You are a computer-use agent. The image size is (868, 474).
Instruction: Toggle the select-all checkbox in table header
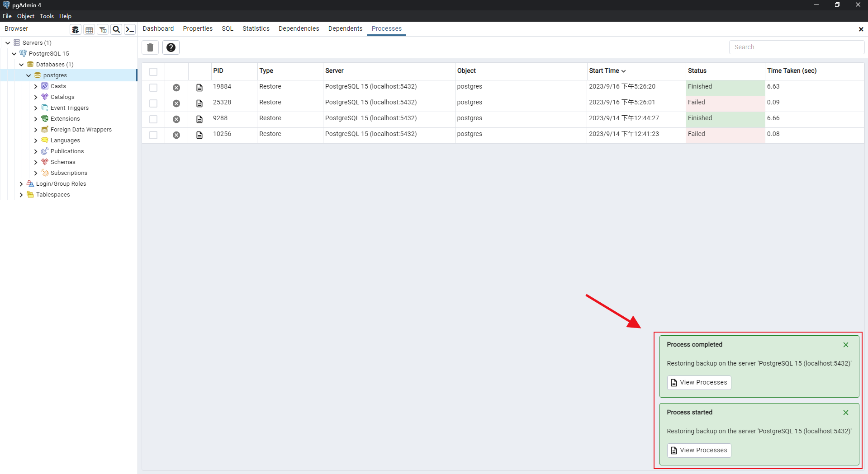point(153,72)
